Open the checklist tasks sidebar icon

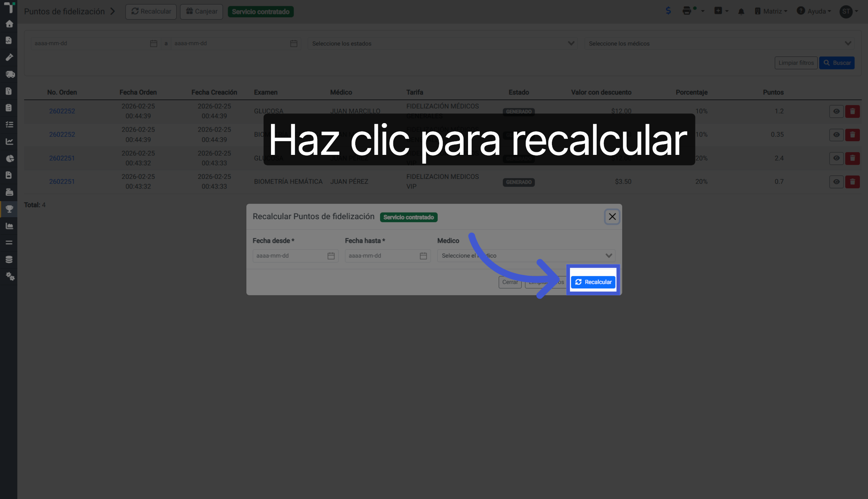point(9,125)
